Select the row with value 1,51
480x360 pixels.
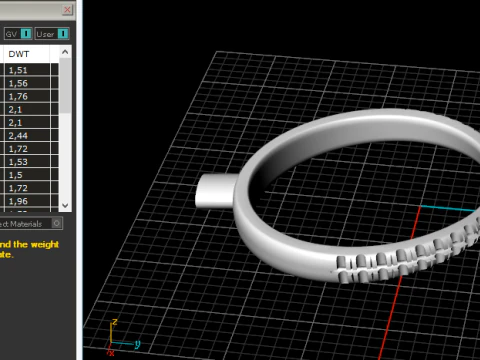tap(29, 70)
